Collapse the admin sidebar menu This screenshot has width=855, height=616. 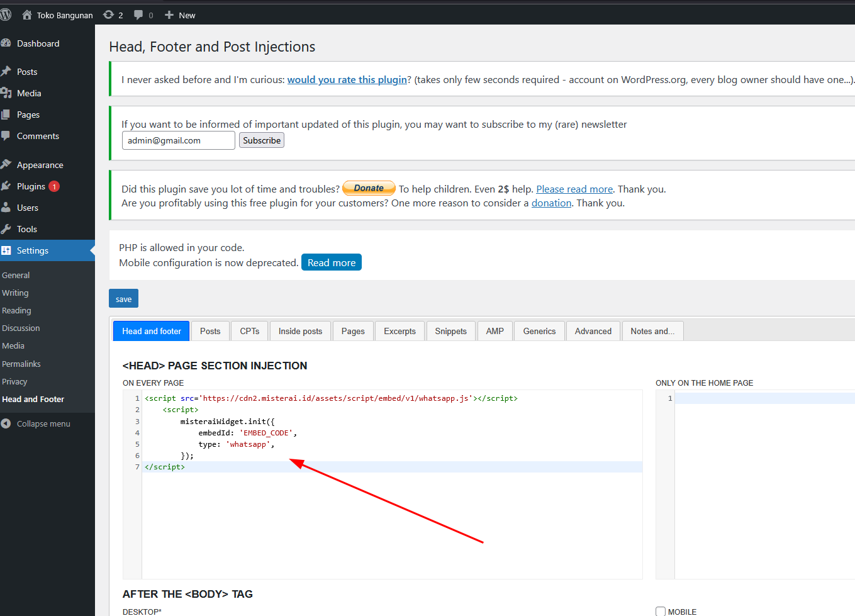43,423
